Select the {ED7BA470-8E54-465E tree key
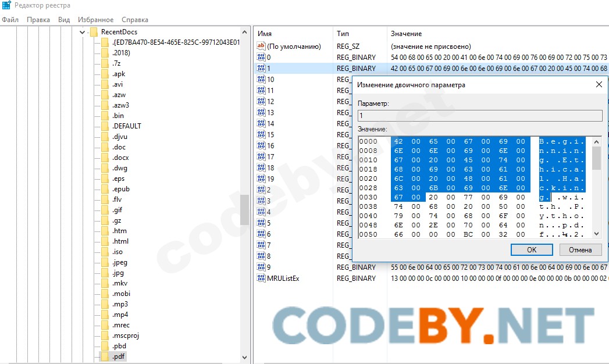609x364 pixels. click(x=176, y=42)
